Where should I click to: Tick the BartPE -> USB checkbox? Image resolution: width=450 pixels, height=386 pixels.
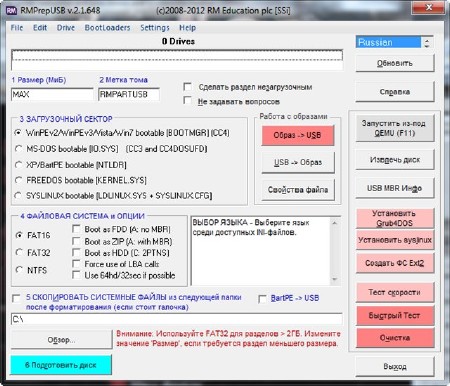pyautogui.click(x=262, y=299)
